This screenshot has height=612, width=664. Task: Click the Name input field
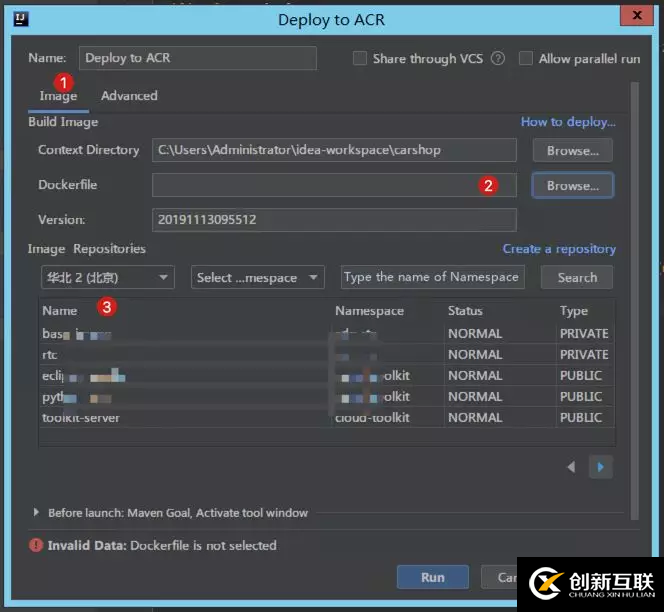coord(198,58)
